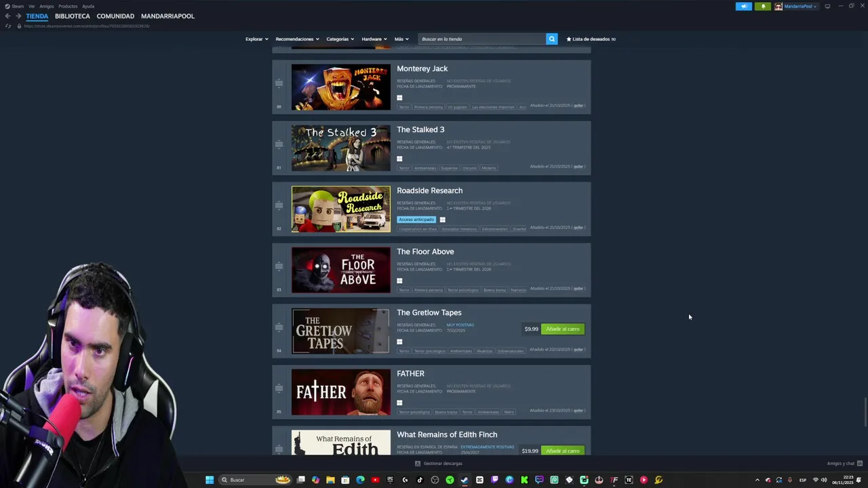
Task: Open the Ver menu
Action: [31, 6]
